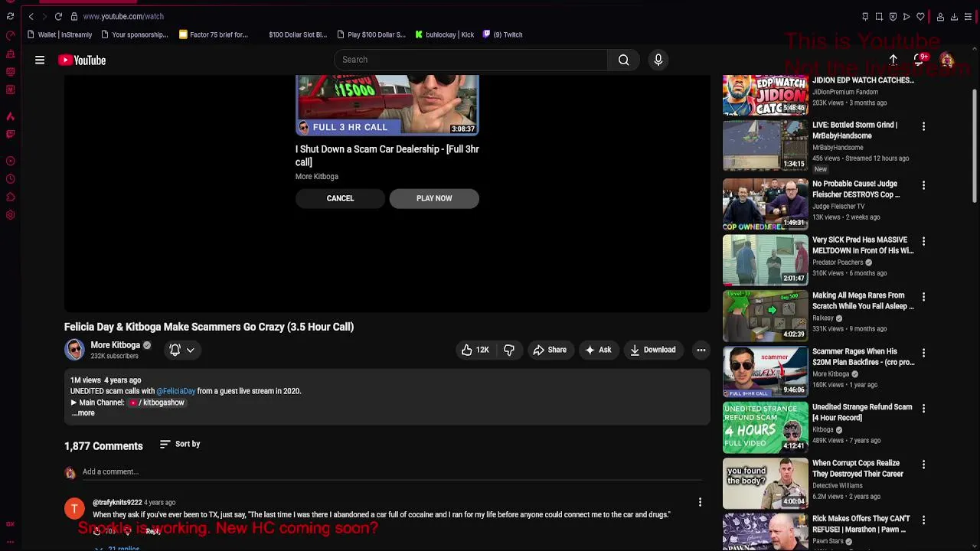The image size is (980, 551).
Task: Open the browser downloads icon
Action: [x=954, y=17]
